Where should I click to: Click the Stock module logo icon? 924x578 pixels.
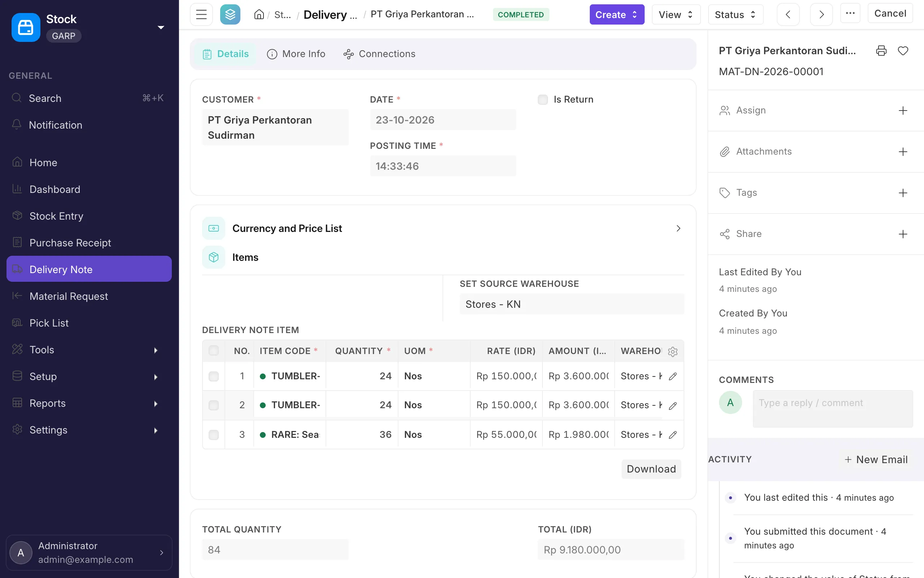26,27
